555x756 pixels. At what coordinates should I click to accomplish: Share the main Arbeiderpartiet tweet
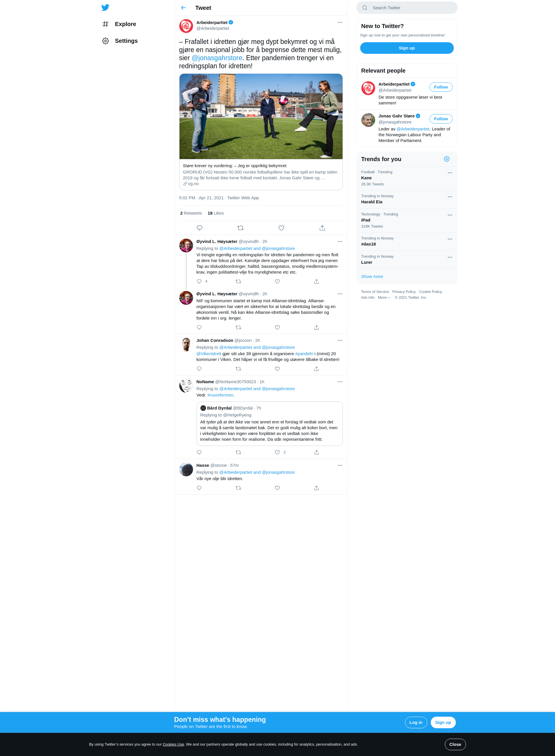[322, 228]
